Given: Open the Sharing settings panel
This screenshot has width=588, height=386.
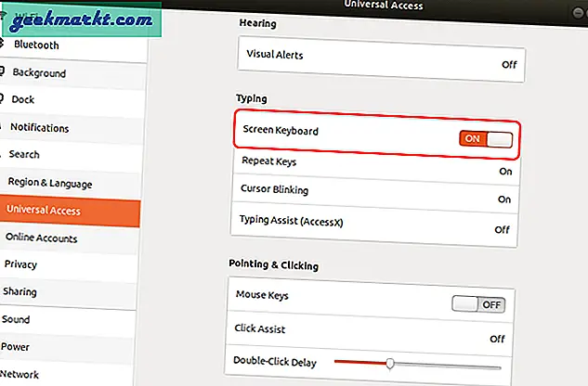Looking at the screenshot, I should 20,291.
